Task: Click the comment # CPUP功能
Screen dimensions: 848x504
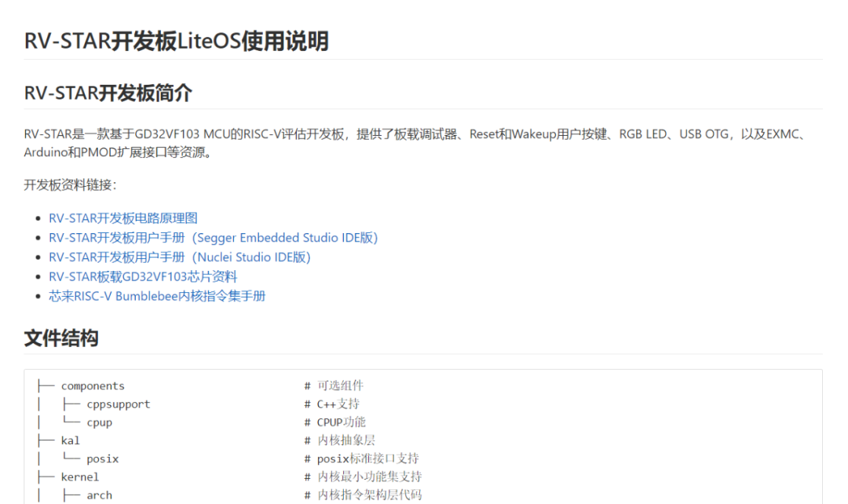Action: (334, 422)
